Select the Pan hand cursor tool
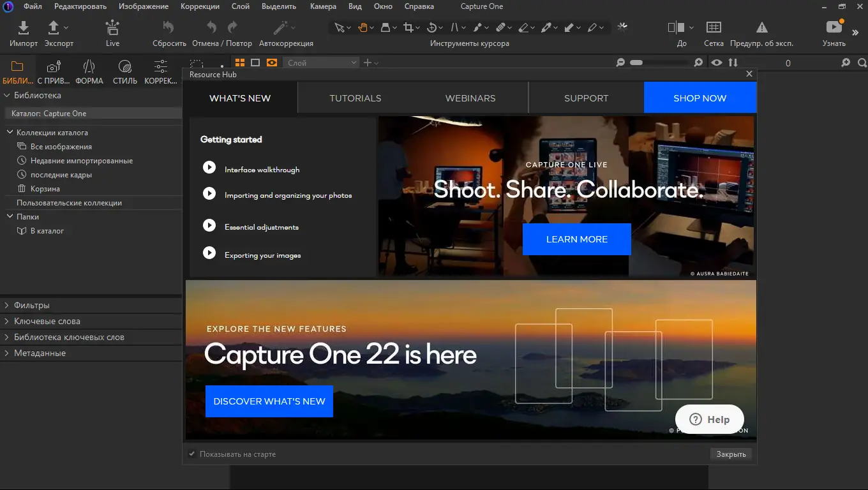 (363, 27)
